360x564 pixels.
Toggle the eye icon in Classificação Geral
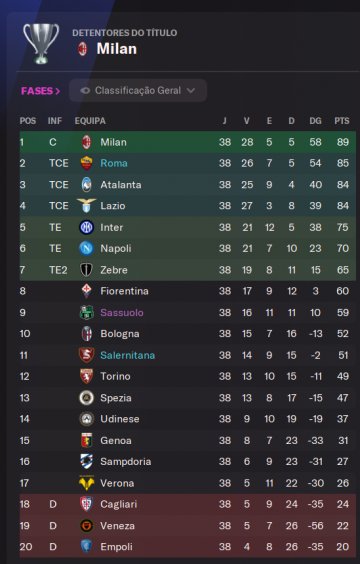[x=85, y=91]
